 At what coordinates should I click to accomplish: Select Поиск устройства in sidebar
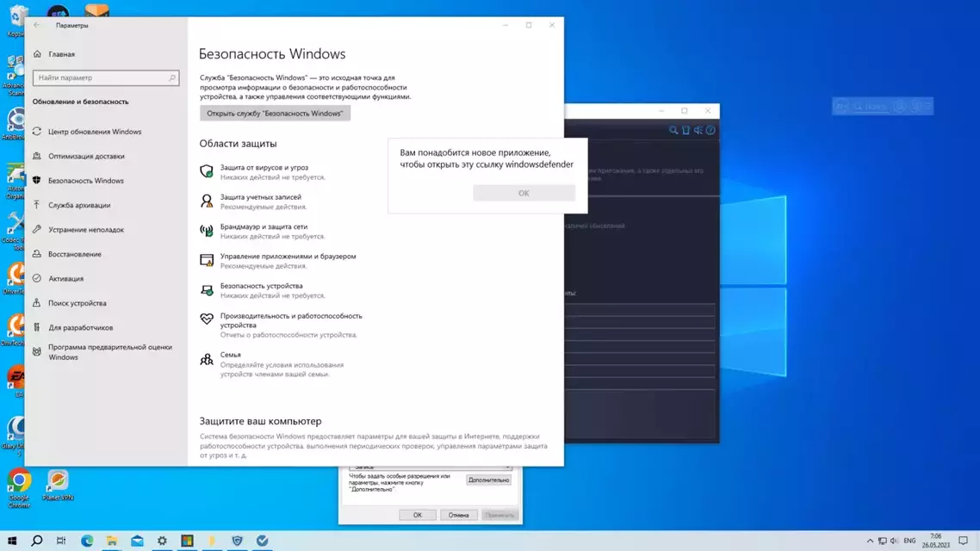(x=77, y=303)
